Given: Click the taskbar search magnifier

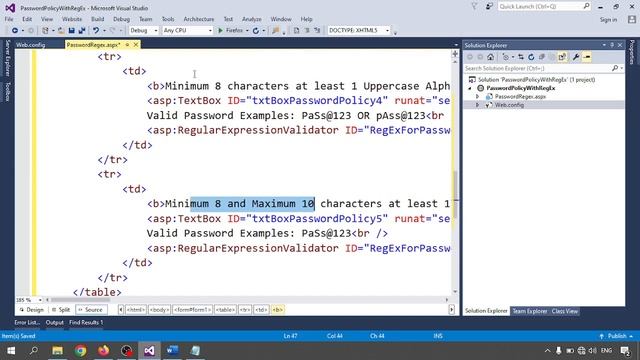Looking at the screenshot, I should [x=34, y=351].
